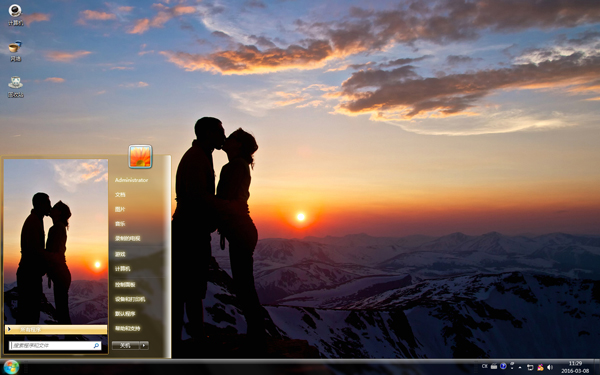The height and width of the screenshot is (375, 600).
Task: Open the 网络 desktop icon
Action: (15, 51)
